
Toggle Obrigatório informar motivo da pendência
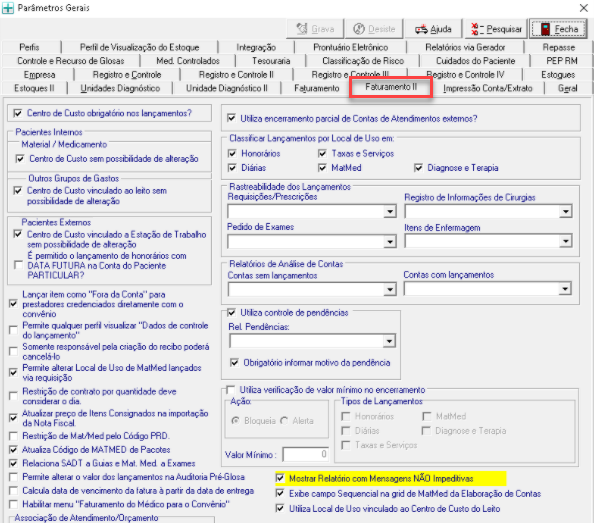click(234, 362)
